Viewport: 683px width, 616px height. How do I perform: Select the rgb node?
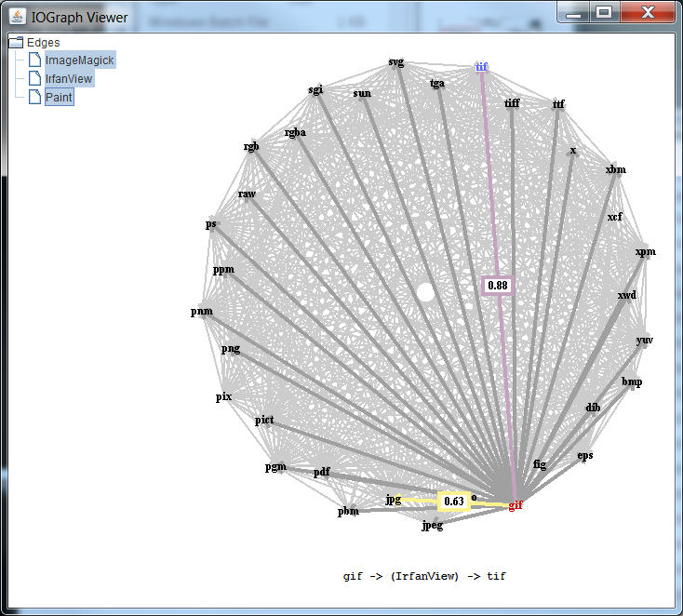point(251,147)
